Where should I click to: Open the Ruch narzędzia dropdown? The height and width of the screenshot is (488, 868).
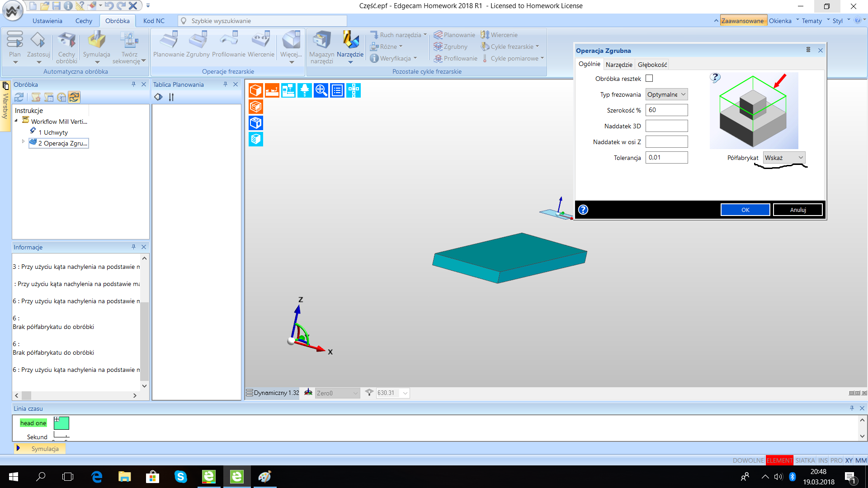(x=398, y=35)
